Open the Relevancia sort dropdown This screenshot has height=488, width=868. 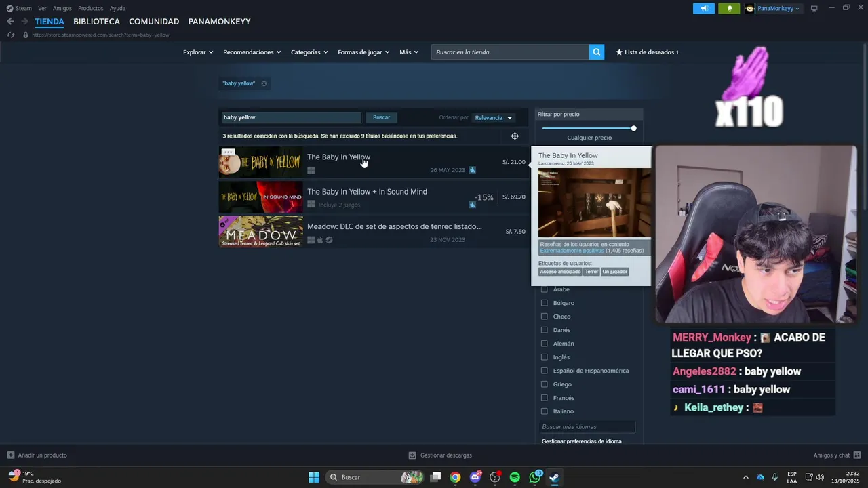(494, 118)
